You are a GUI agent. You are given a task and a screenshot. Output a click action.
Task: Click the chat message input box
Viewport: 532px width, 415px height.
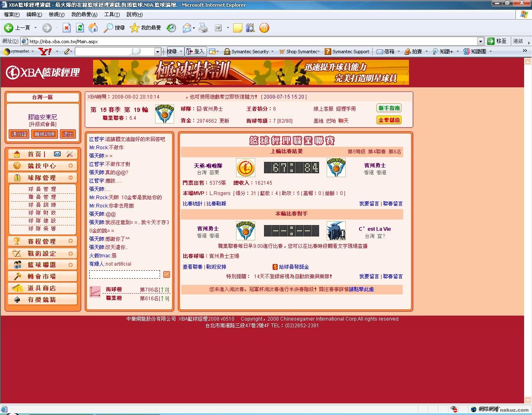click(124, 274)
